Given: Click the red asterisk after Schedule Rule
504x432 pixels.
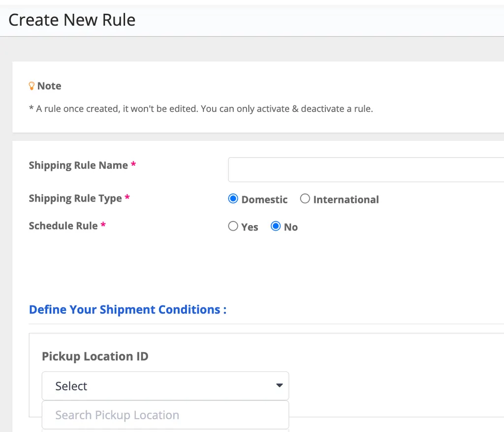Looking at the screenshot, I should click(103, 225).
